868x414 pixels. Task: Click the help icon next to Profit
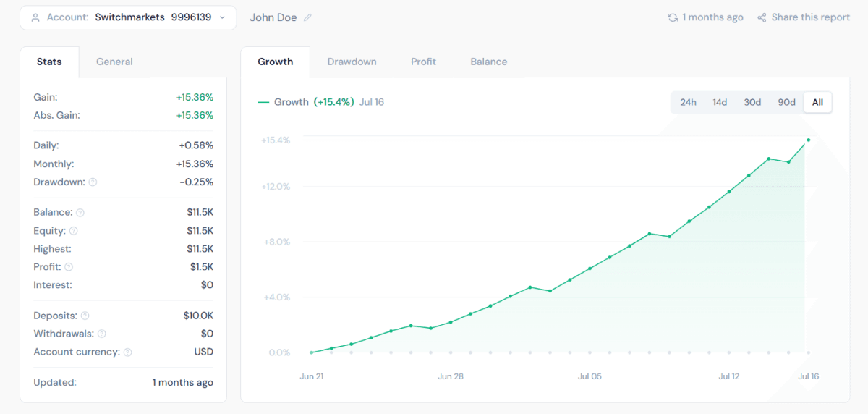(x=69, y=267)
